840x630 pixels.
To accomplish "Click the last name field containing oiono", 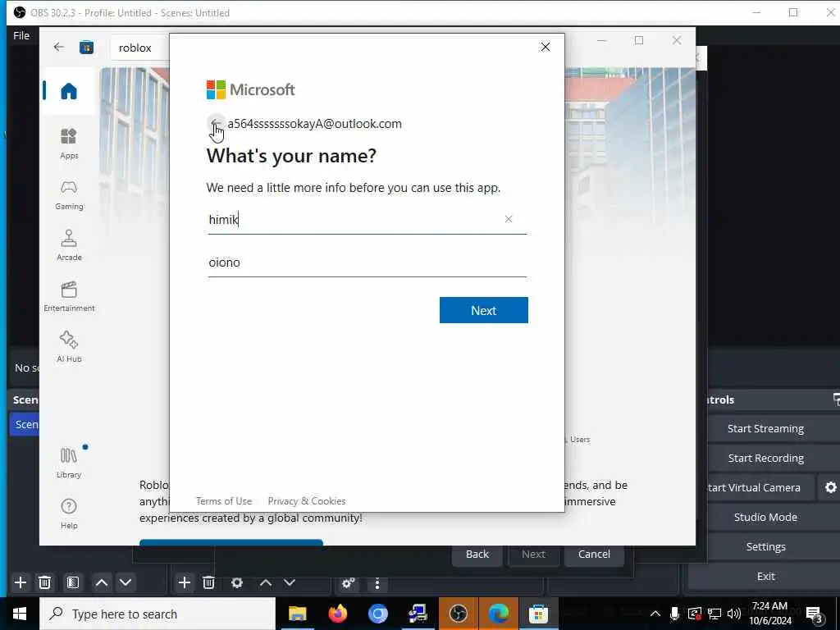I will 367,262.
